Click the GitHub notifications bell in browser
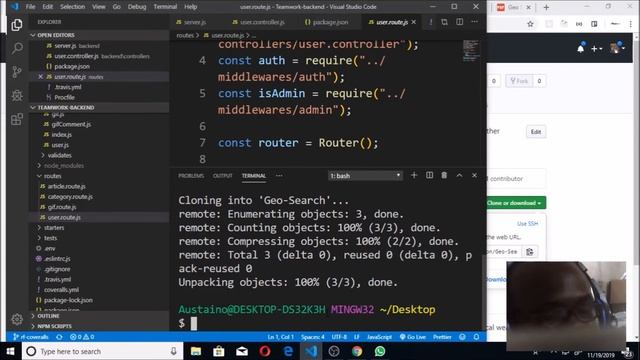This screenshot has width=640, height=360. tap(580, 48)
